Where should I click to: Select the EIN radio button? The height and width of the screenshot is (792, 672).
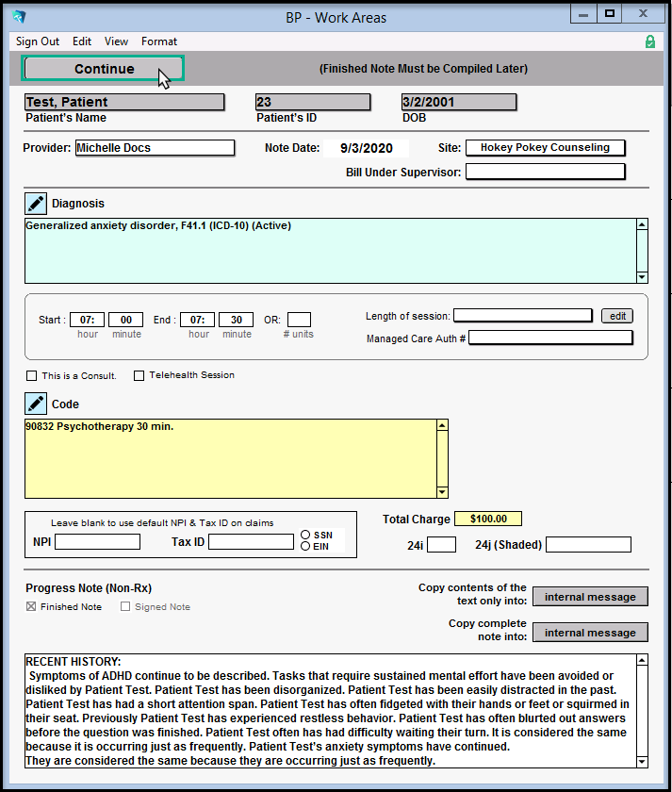click(305, 546)
